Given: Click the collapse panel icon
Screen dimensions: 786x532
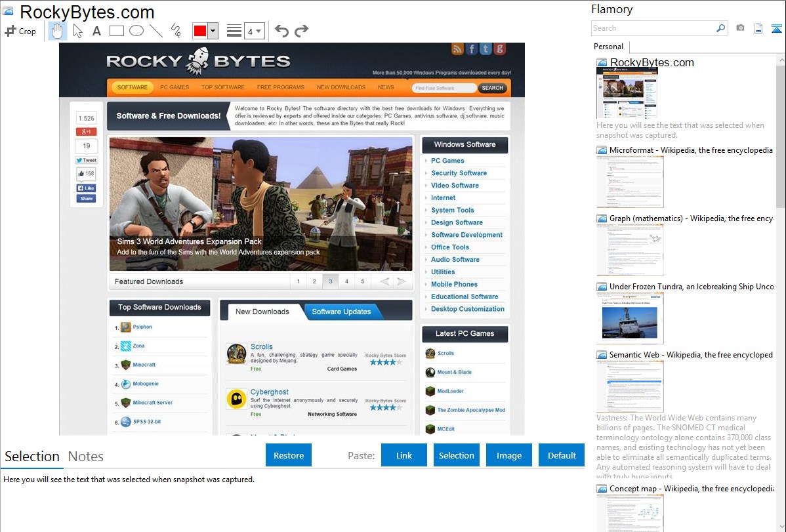Looking at the screenshot, I should [776, 28].
